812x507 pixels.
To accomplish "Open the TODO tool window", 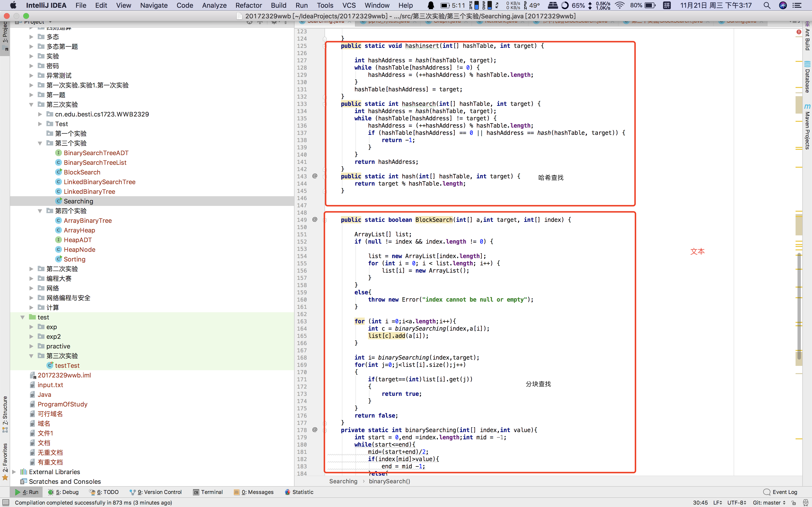I will tap(104, 492).
